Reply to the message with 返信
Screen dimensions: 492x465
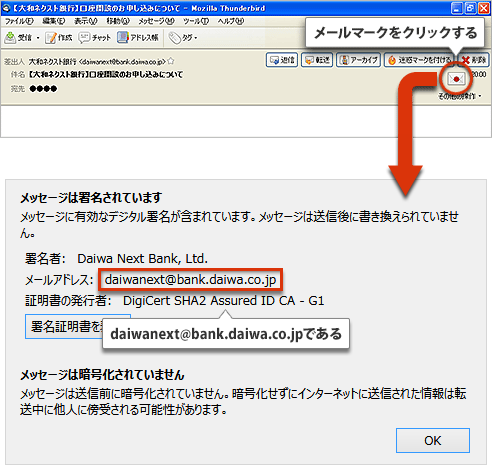pos(282,60)
